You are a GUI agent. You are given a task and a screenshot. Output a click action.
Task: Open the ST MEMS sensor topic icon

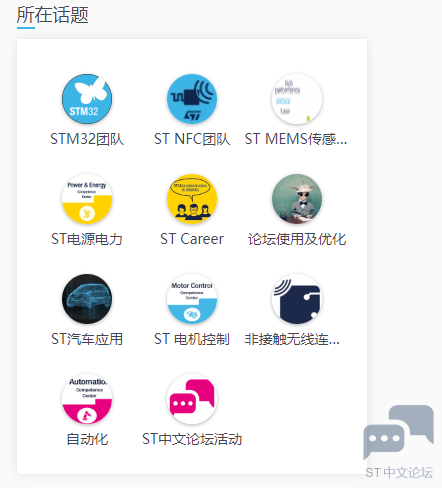click(297, 99)
